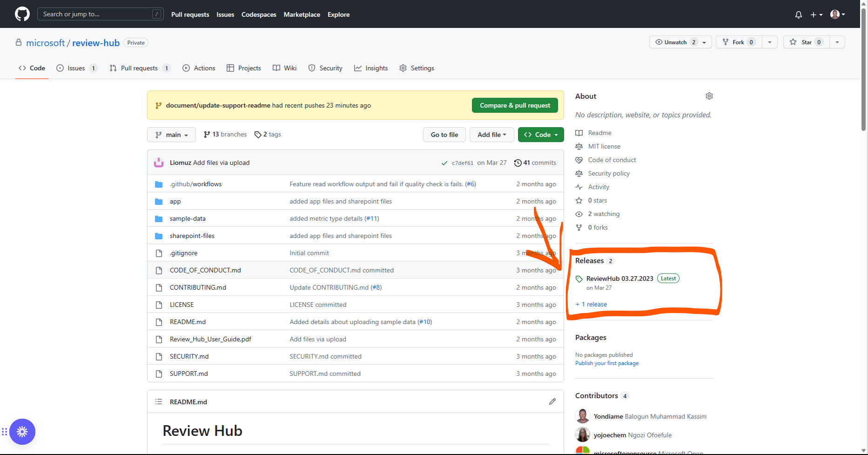The width and height of the screenshot is (868, 455).
Task: Open the Review_Hub_User_Guide.pdf file
Action: [210, 339]
